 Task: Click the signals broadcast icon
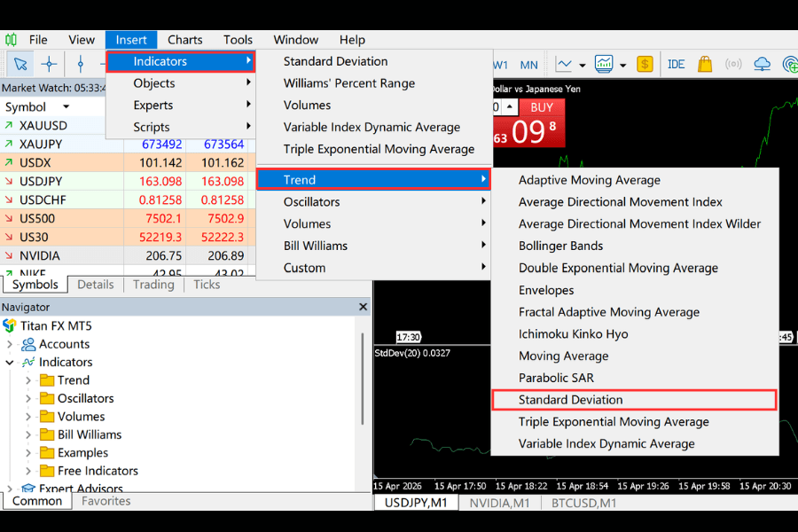pos(733,64)
